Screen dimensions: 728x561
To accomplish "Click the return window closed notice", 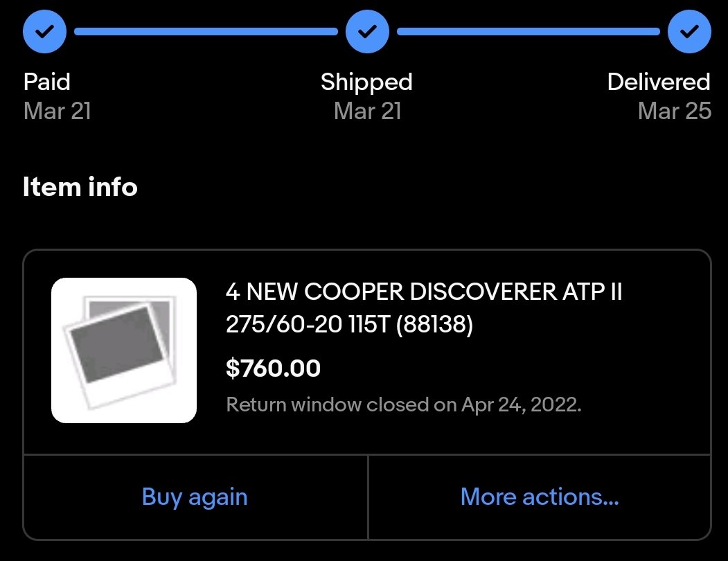I will click(x=403, y=405).
